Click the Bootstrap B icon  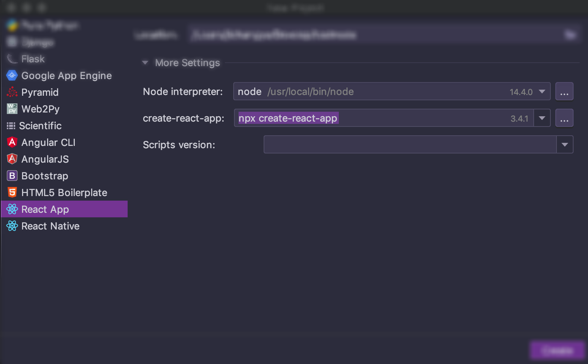(12, 176)
